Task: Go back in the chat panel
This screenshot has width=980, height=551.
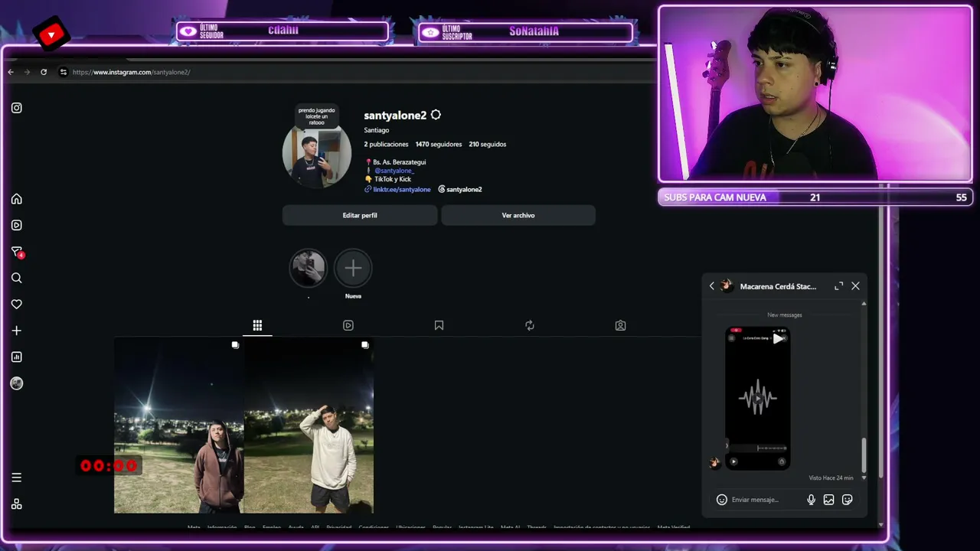Action: click(x=711, y=286)
